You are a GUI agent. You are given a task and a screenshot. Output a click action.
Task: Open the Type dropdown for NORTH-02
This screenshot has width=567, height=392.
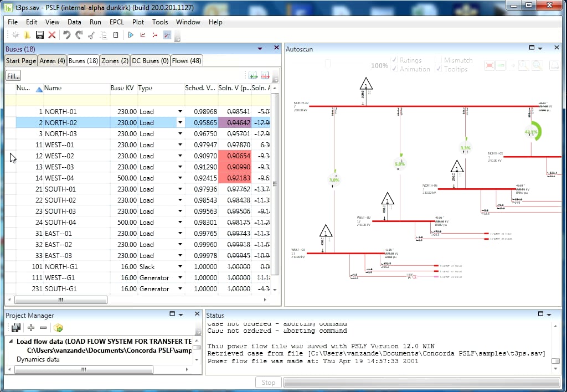[x=180, y=122]
